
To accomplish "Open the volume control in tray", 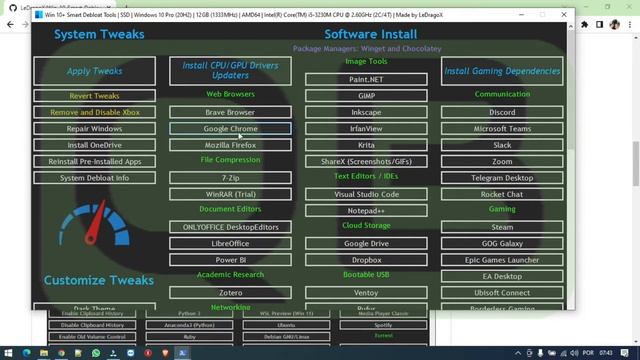I will pyautogui.click(x=575, y=353).
